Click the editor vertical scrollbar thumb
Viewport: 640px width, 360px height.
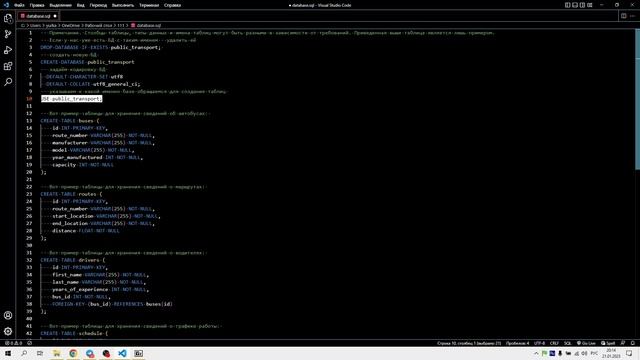click(638, 100)
